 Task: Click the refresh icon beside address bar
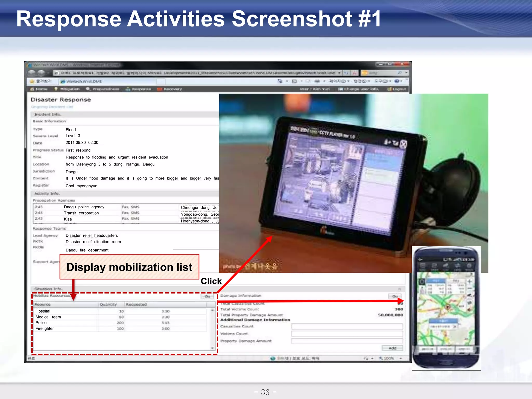(x=346, y=73)
